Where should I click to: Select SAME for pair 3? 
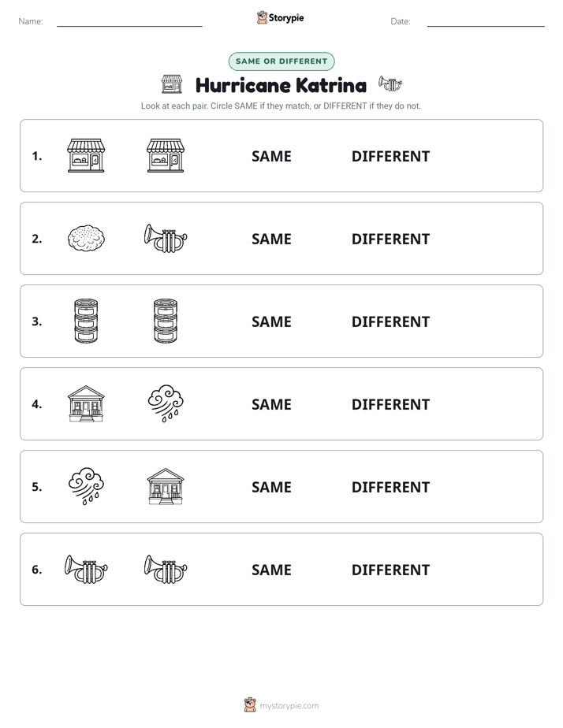coord(271,321)
